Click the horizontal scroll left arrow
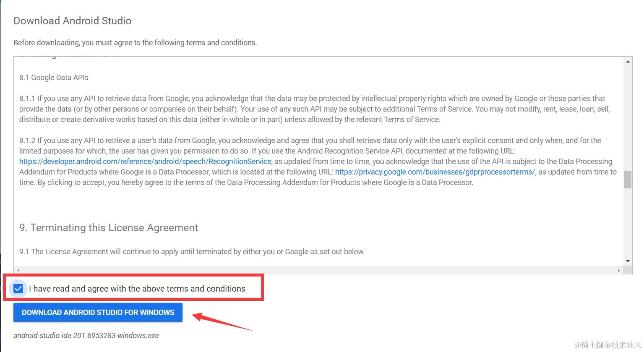Screen dimensions: 644x352 (18, 271)
